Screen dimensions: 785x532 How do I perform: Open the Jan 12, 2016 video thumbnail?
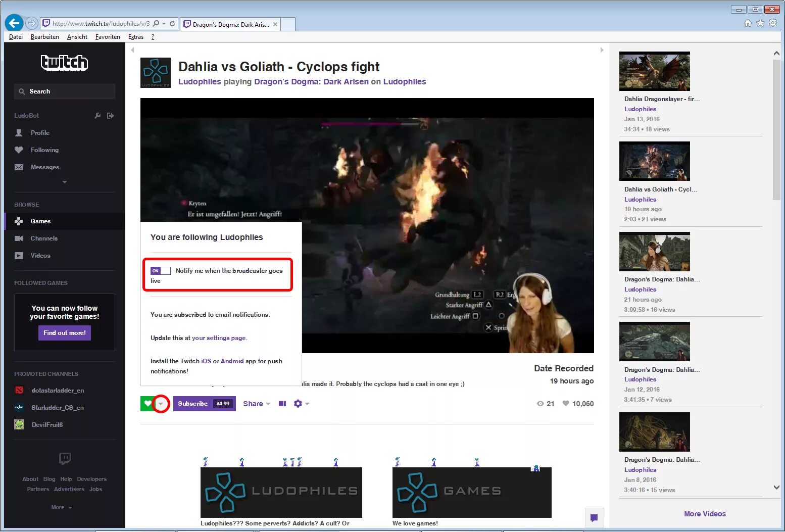point(655,342)
